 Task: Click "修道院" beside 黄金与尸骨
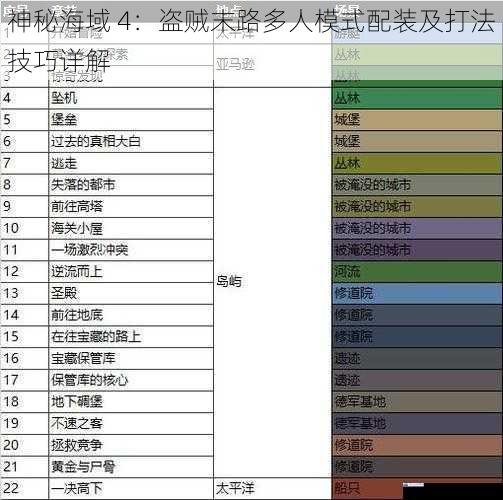(417, 467)
